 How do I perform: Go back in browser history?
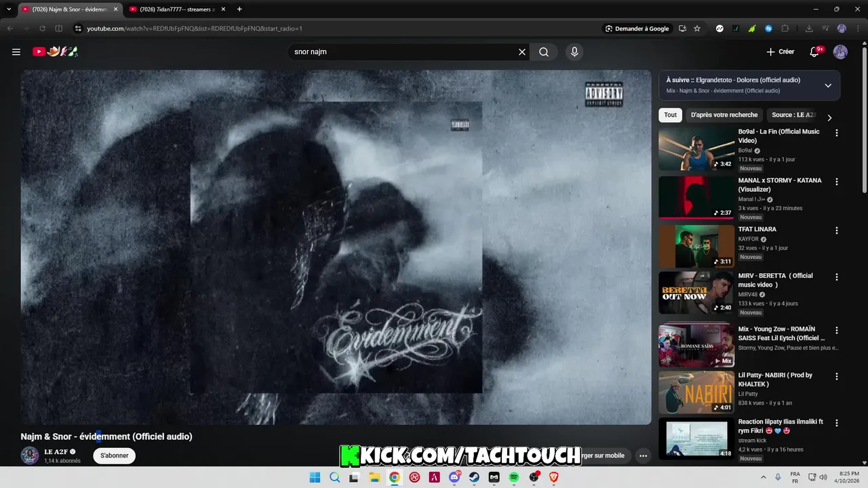point(9,28)
